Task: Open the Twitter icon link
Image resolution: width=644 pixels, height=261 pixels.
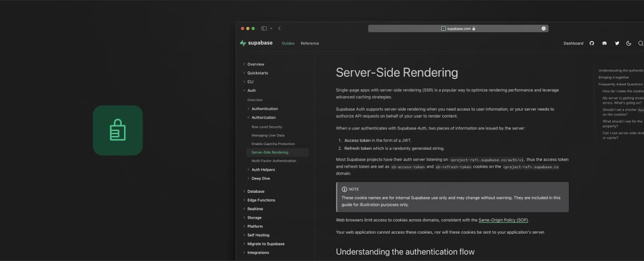Action: [617, 43]
